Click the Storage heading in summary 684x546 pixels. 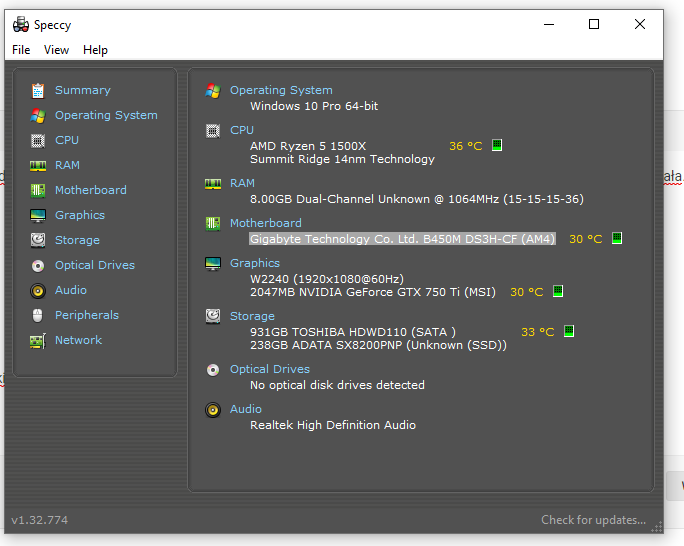(x=252, y=316)
